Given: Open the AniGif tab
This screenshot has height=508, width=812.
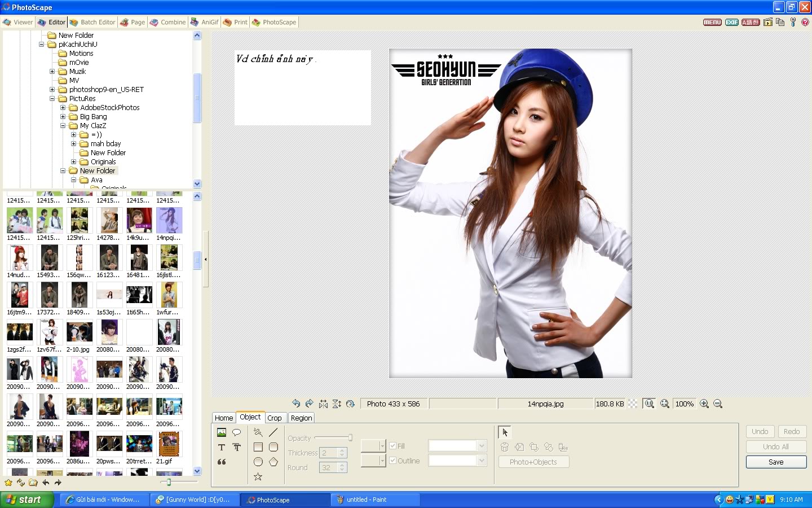Looking at the screenshot, I should point(205,22).
